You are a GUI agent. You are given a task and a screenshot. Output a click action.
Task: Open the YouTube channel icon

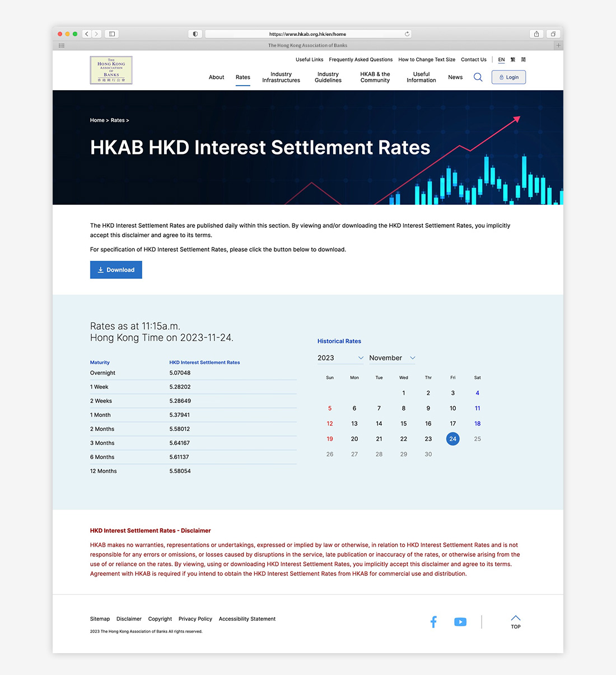(x=460, y=622)
